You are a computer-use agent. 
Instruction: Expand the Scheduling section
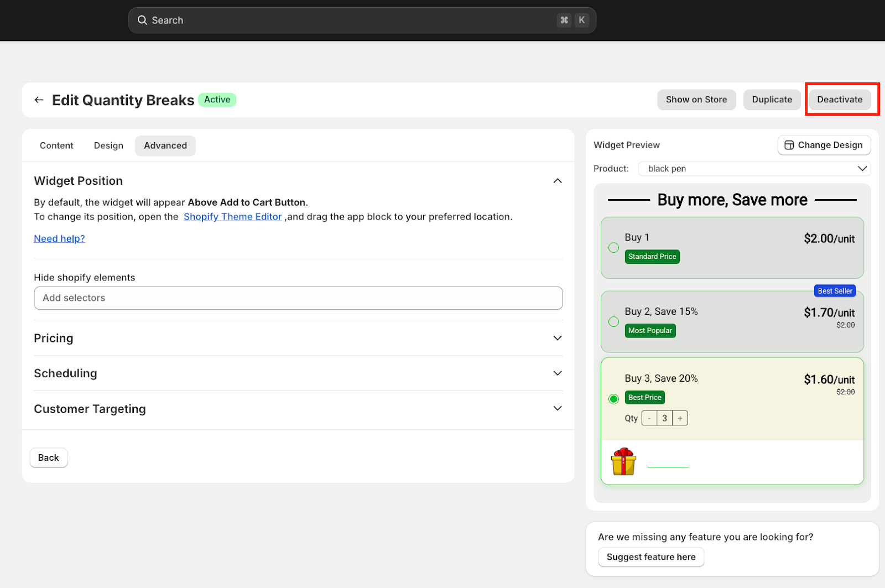click(x=557, y=373)
